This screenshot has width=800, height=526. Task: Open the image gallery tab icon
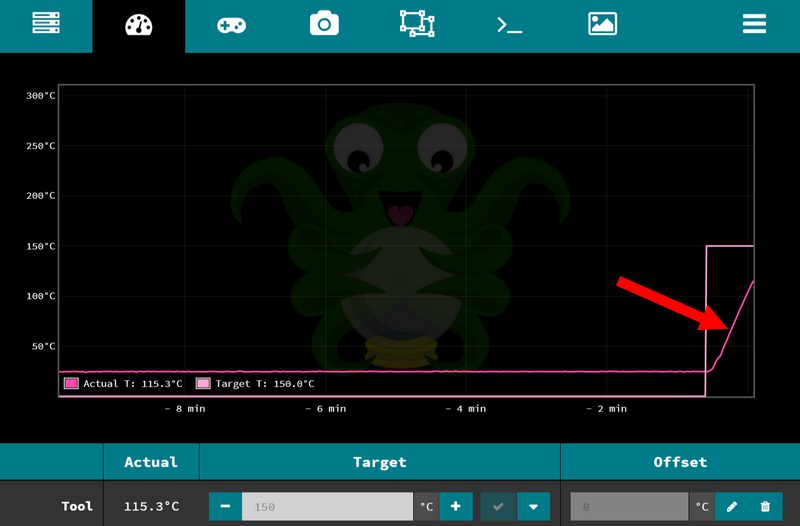(603, 24)
